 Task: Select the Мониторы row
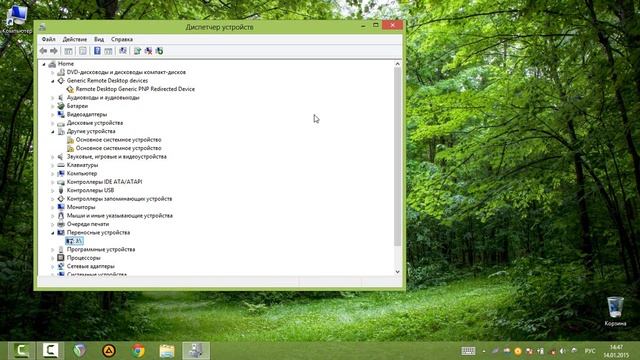[81, 207]
